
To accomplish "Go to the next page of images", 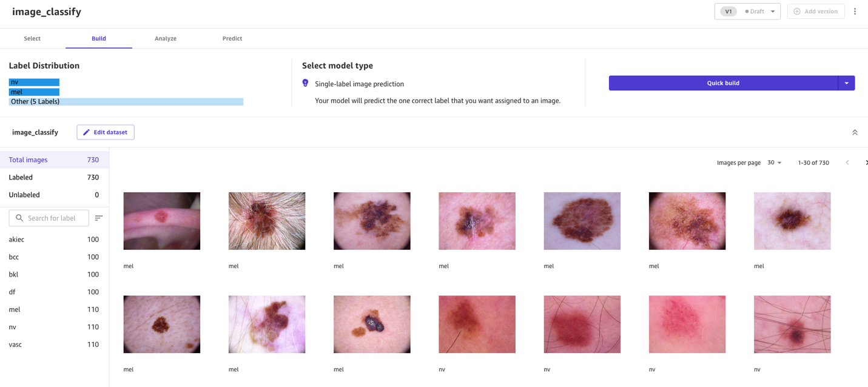I will (866, 163).
